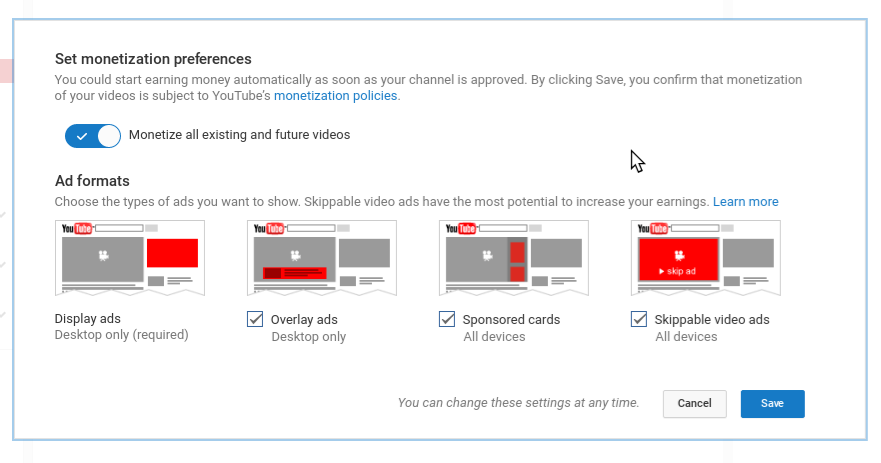Click the YouTube logo in Sponsored cards preview
881x463 pixels.
(460, 229)
